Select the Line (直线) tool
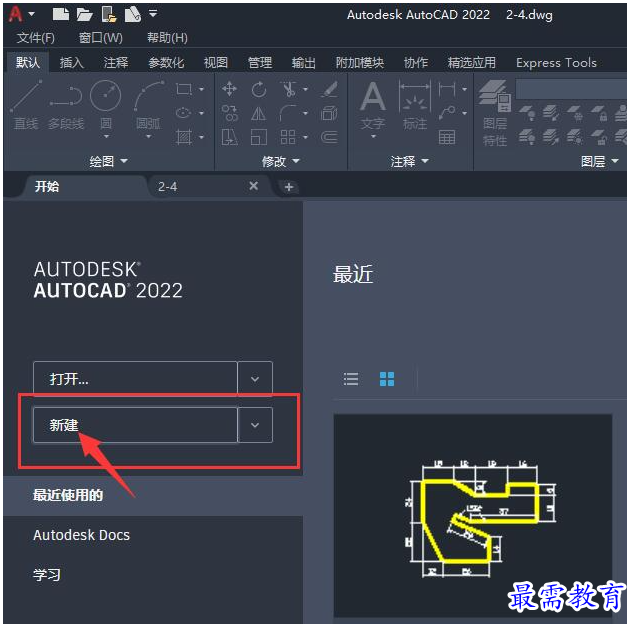The height and width of the screenshot is (628, 632). click(26, 104)
